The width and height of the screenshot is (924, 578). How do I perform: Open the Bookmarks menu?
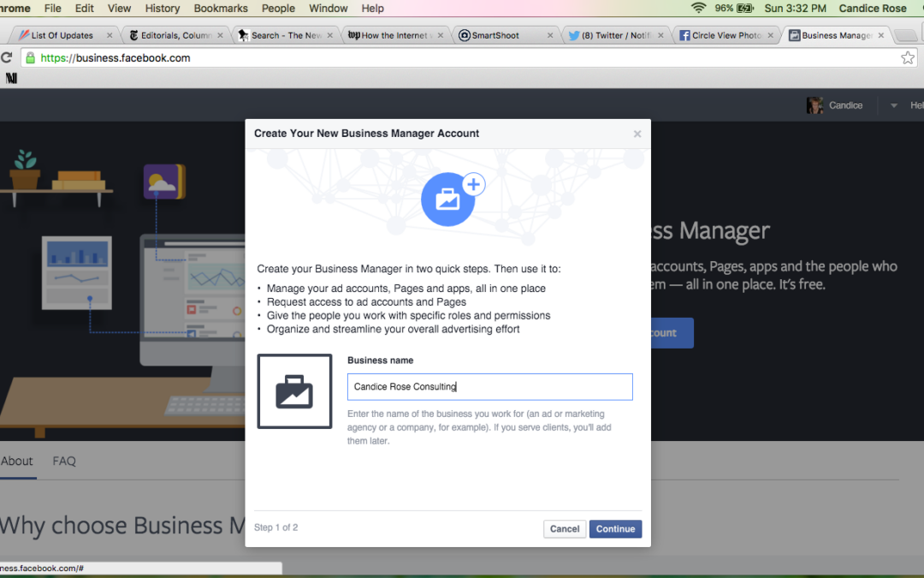(221, 9)
